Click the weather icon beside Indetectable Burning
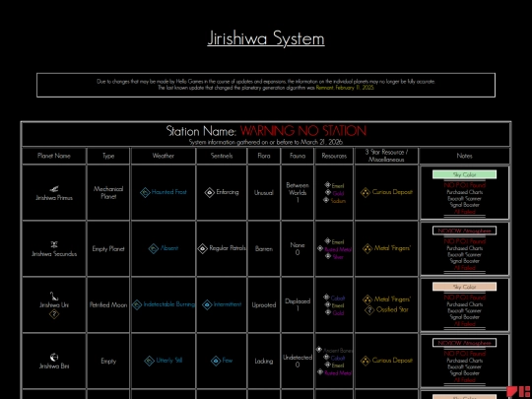The image size is (532, 399). (137, 304)
